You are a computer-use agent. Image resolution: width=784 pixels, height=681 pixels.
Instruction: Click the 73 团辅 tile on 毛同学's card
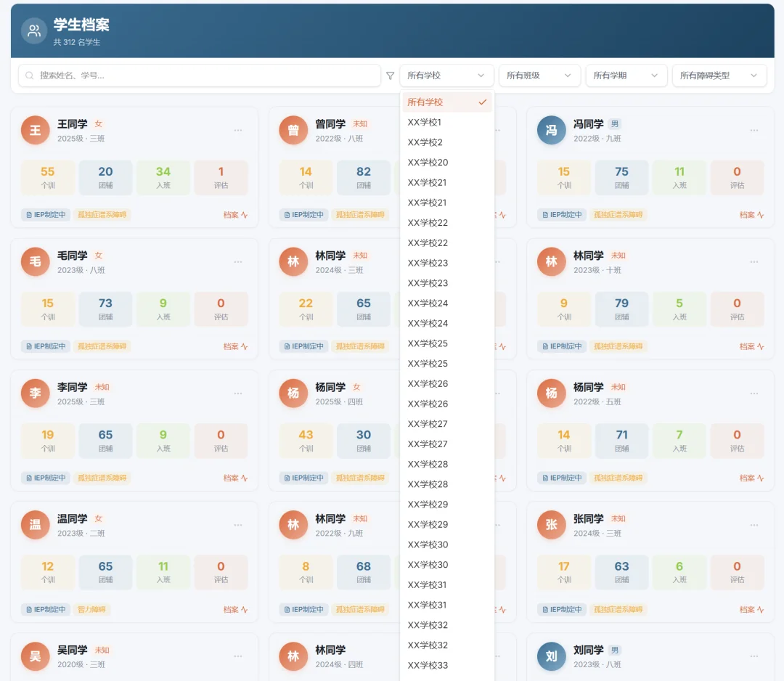[x=105, y=309]
